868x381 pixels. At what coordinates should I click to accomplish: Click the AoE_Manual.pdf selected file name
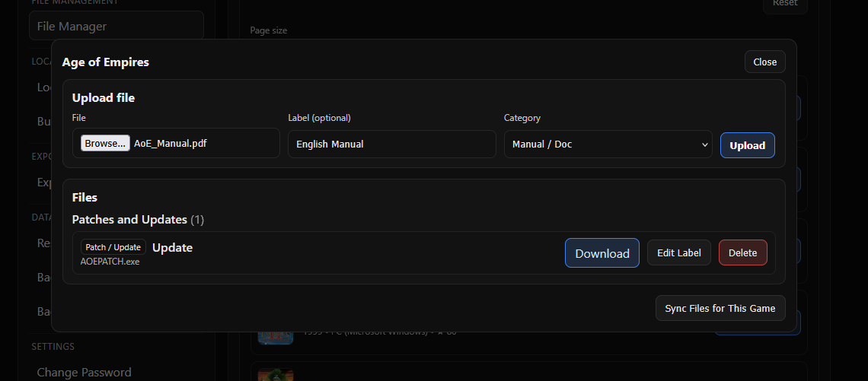tap(172, 143)
